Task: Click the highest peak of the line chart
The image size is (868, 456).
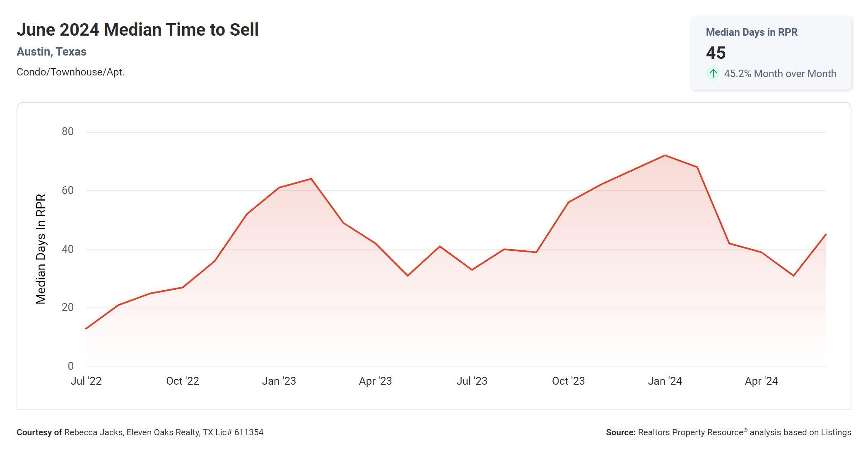Action: (x=665, y=155)
